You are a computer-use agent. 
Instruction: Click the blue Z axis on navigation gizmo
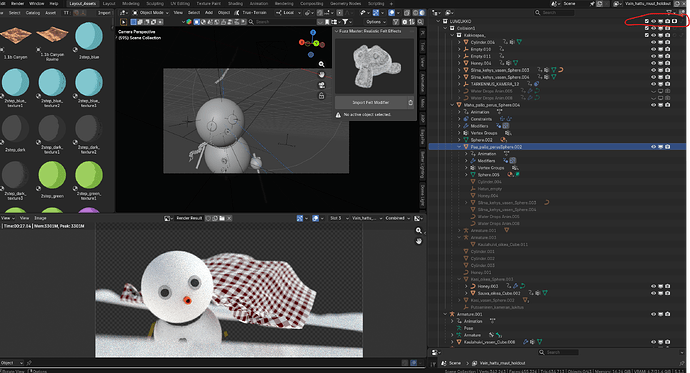[313, 33]
